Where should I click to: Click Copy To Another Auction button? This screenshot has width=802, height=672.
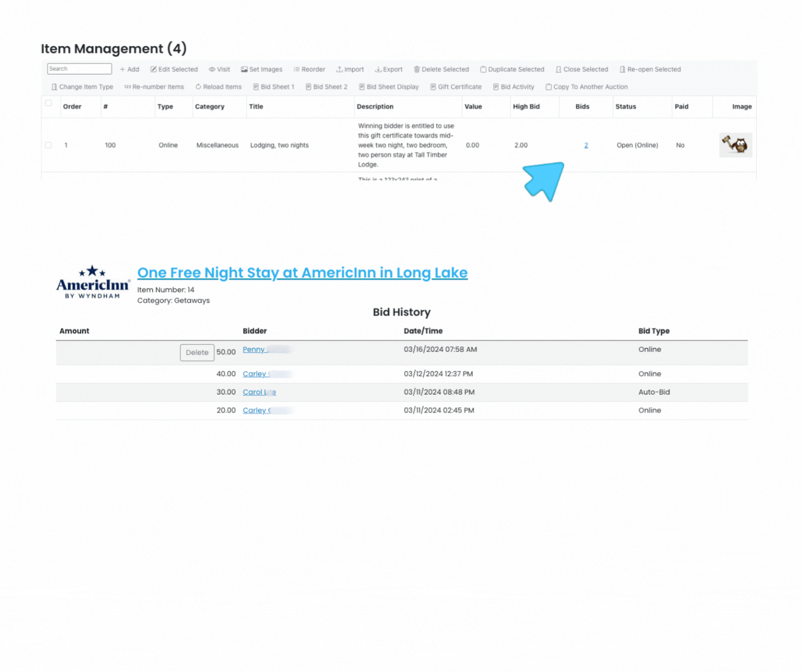pos(587,87)
